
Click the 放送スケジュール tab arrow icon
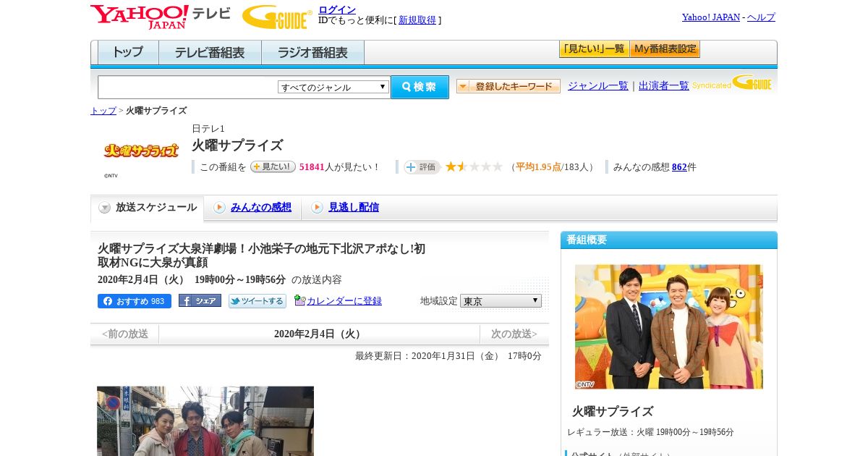tap(105, 208)
